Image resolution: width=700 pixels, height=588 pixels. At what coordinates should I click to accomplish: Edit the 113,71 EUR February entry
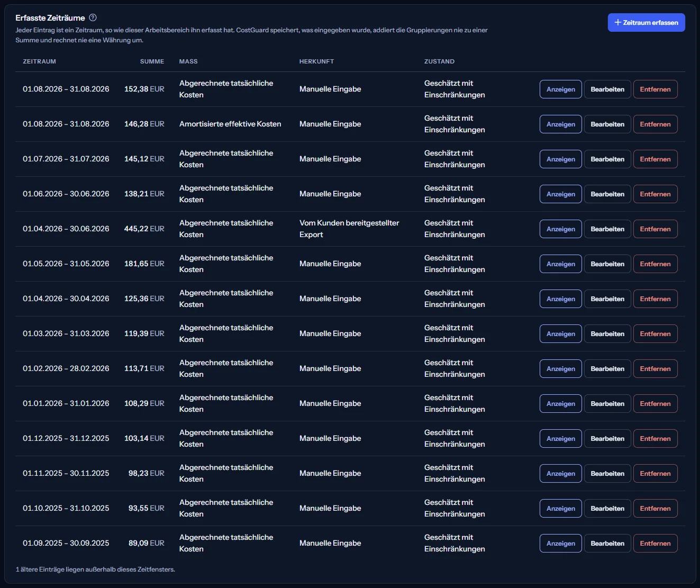point(607,369)
